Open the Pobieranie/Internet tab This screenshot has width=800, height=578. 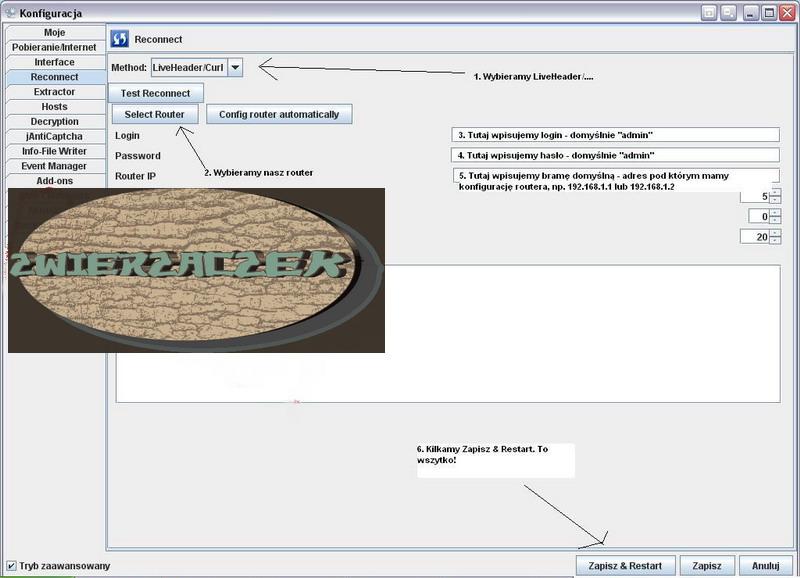[54, 47]
